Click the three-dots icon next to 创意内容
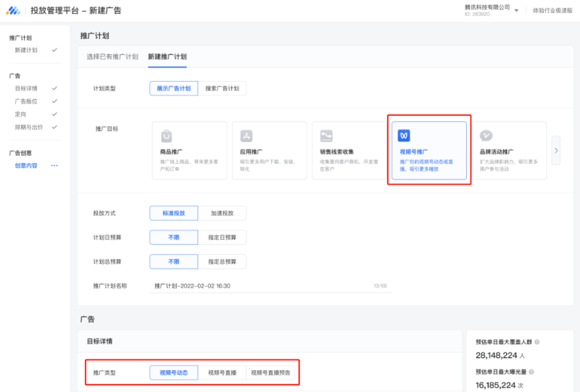Screen dimensions: 580x392 [54, 166]
